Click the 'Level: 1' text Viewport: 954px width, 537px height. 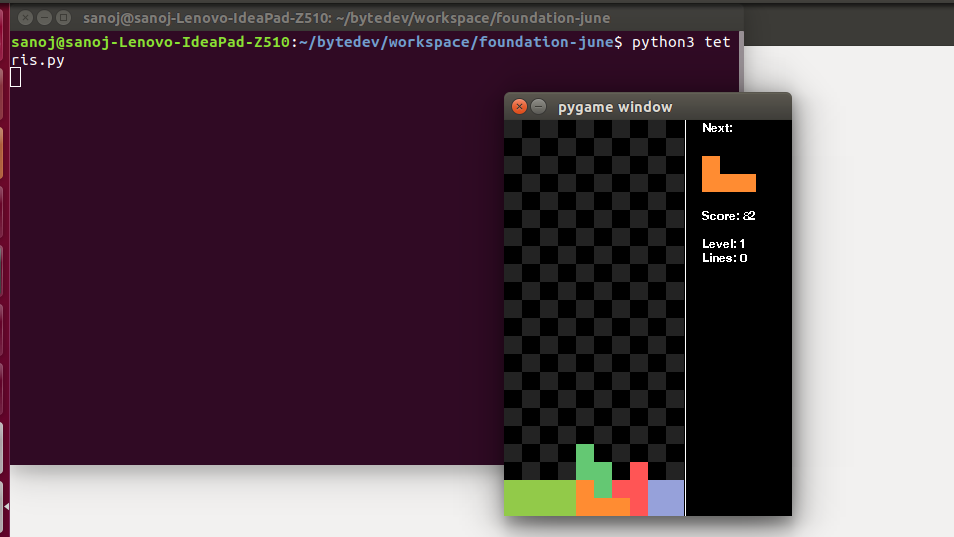pyautogui.click(x=723, y=243)
